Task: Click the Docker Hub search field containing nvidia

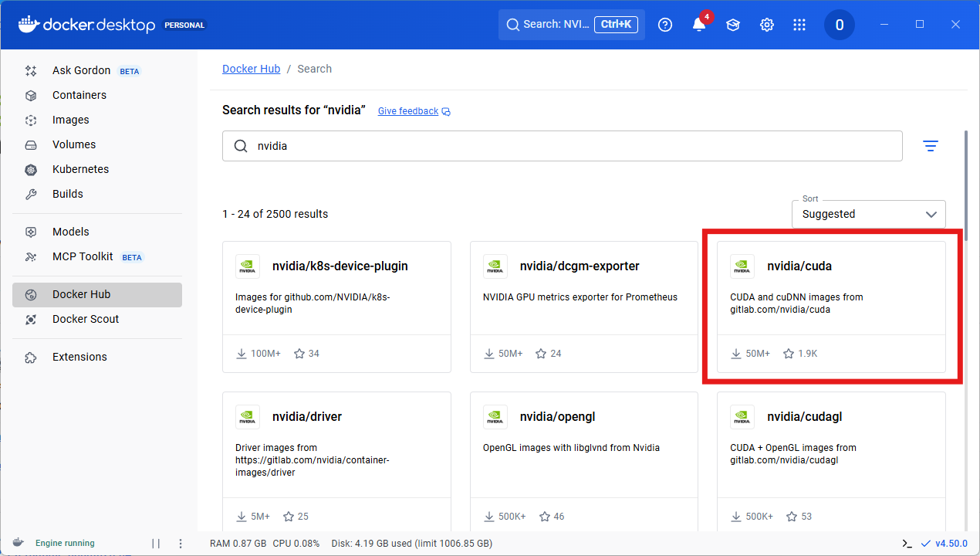Action: (563, 146)
